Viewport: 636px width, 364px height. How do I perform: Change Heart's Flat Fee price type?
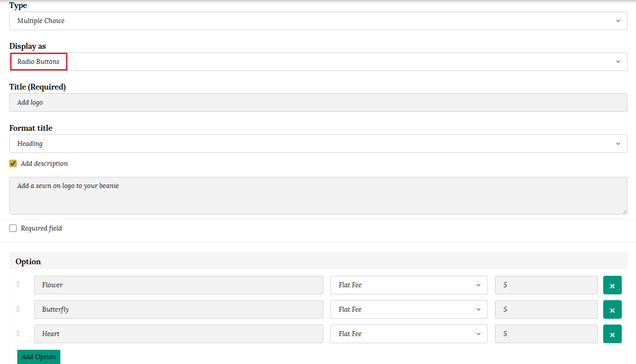tap(409, 334)
